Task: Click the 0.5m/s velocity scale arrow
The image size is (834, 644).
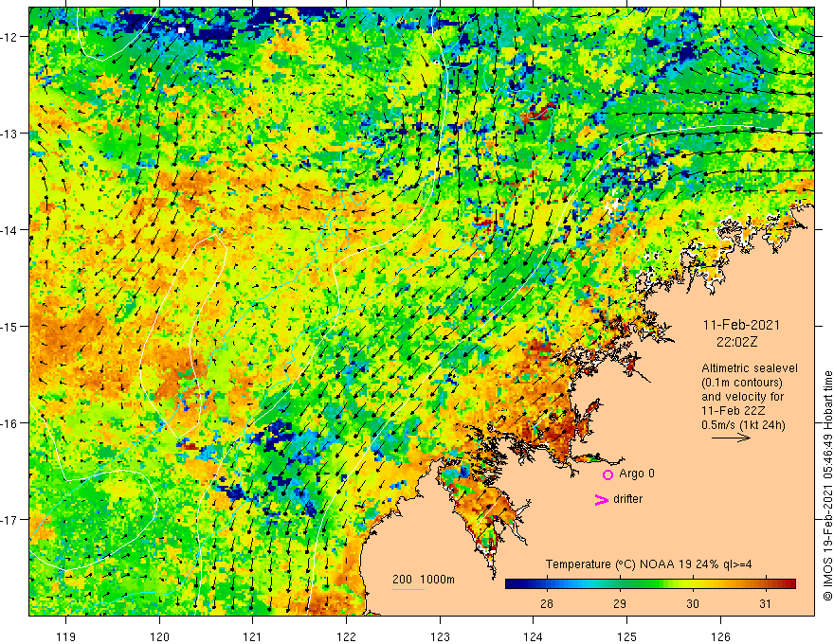Action: [732, 438]
